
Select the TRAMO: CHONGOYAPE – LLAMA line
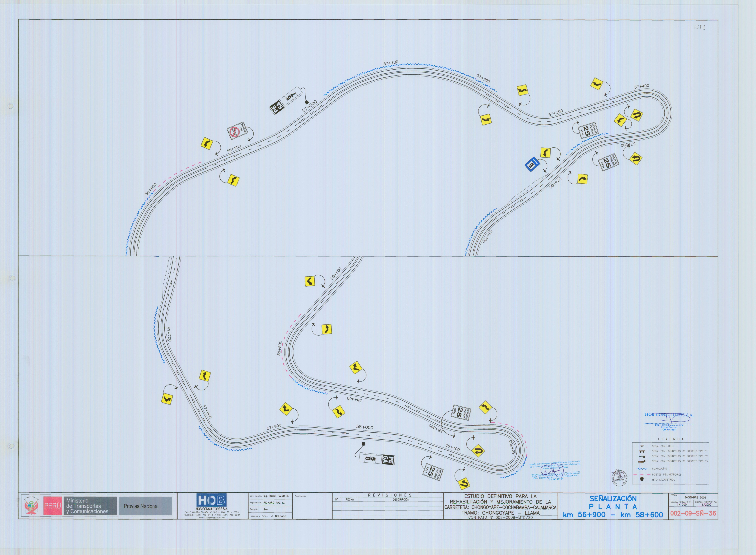(x=501, y=513)
